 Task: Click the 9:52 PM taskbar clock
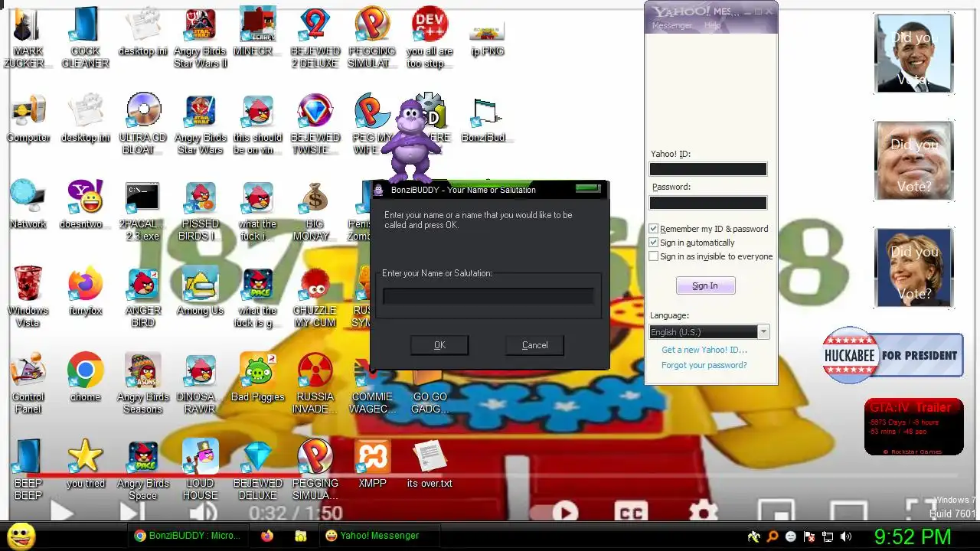913,536
